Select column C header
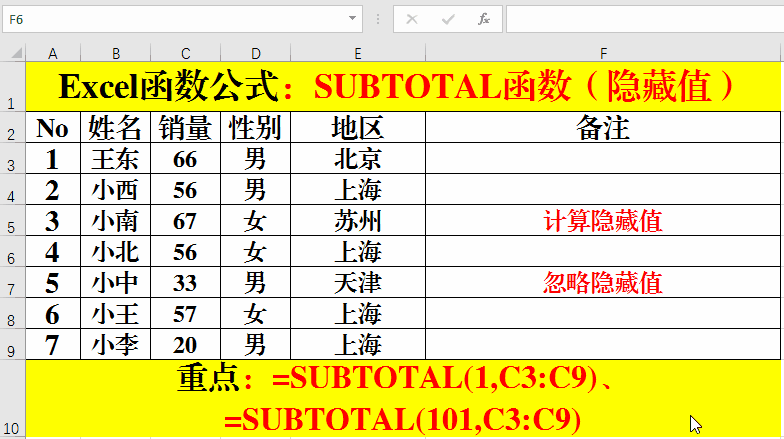The image size is (784, 439). (x=186, y=53)
